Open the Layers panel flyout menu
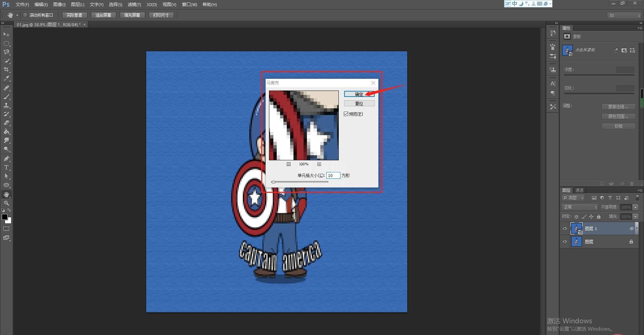The width and height of the screenshot is (644, 335). [x=640, y=190]
